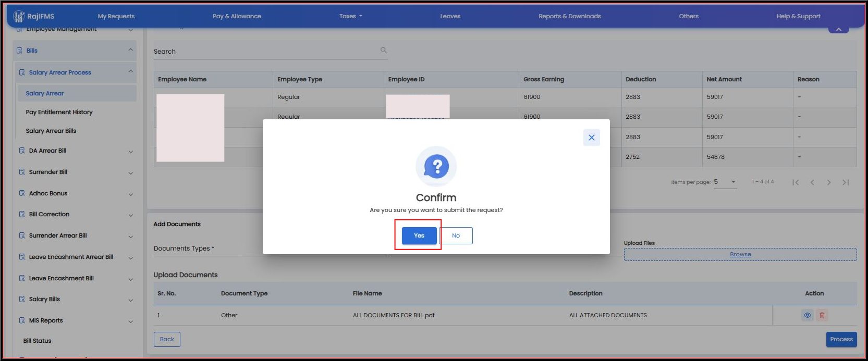The image size is (868, 361).
Task: Click the Salary Arrear Process icon
Action: click(22, 72)
